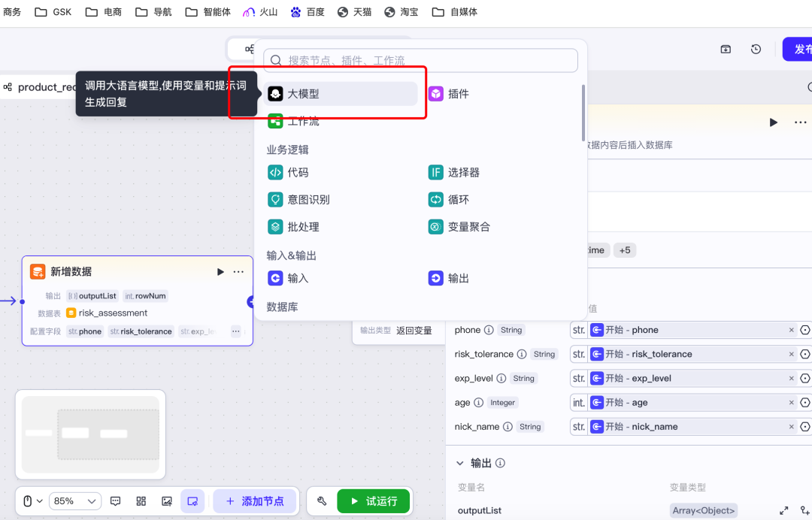Add an 输入 input node
Viewport: 812px width, 520px height.
tap(288, 278)
